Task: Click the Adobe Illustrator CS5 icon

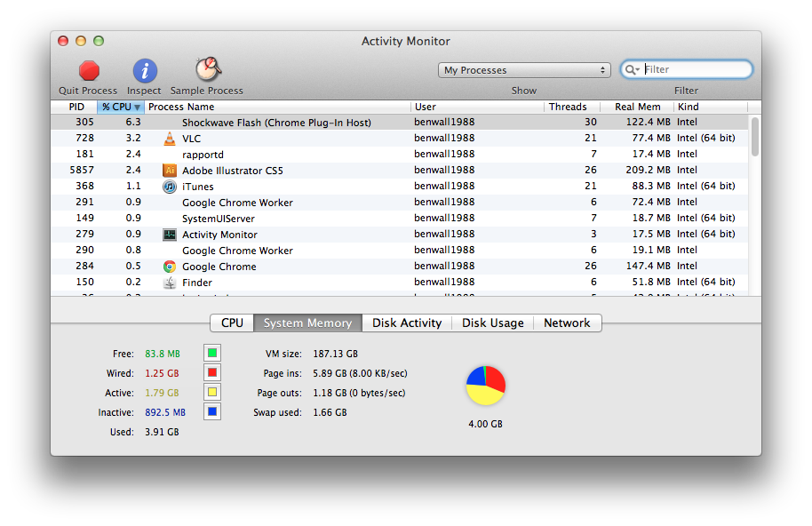Action: coord(170,170)
